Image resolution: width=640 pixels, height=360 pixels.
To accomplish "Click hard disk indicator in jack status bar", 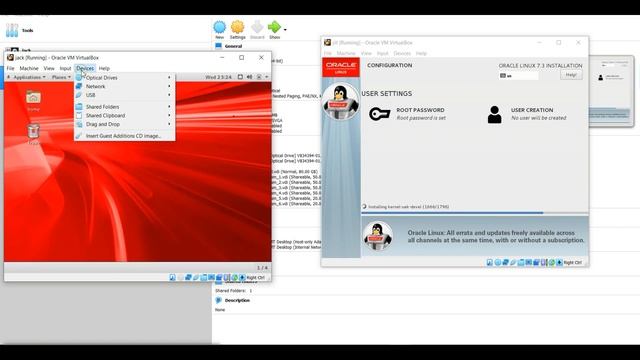I will click(173, 278).
